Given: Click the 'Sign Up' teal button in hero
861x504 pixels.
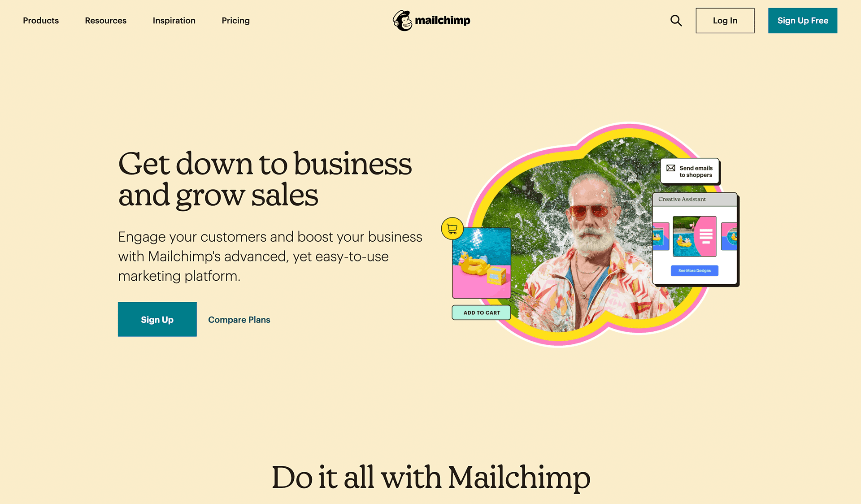Looking at the screenshot, I should tap(157, 319).
